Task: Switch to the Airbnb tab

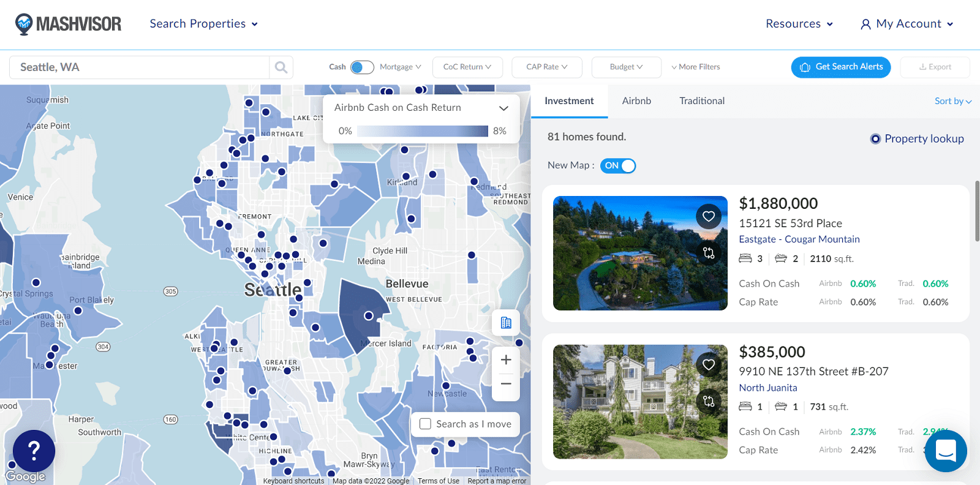Action: pyautogui.click(x=636, y=101)
